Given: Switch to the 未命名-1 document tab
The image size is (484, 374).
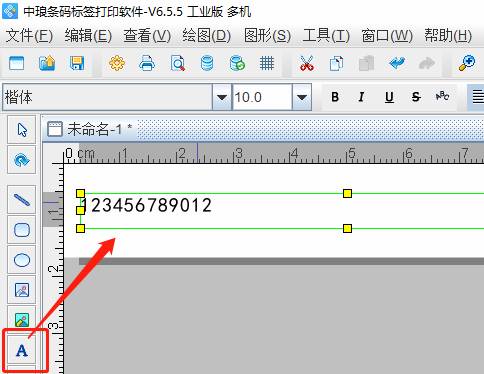Looking at the screenshot, I should click(x=90, y=129).
